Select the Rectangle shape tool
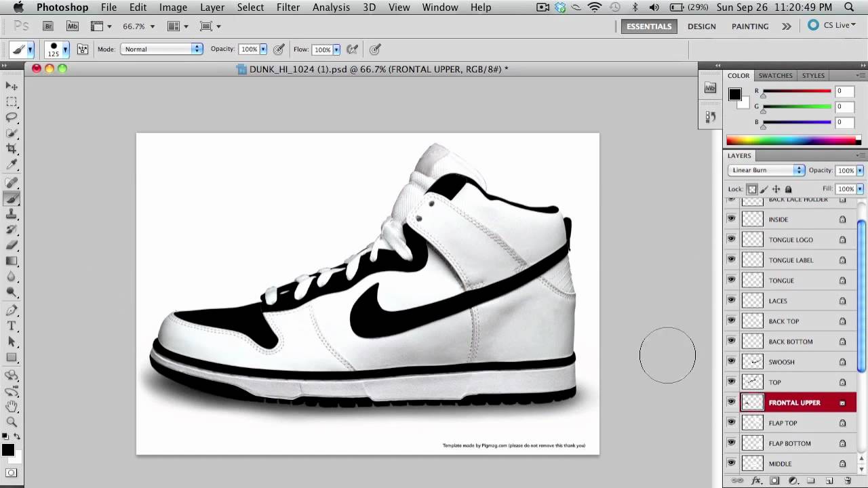This screenshot has height=488, width=868. 12,358
